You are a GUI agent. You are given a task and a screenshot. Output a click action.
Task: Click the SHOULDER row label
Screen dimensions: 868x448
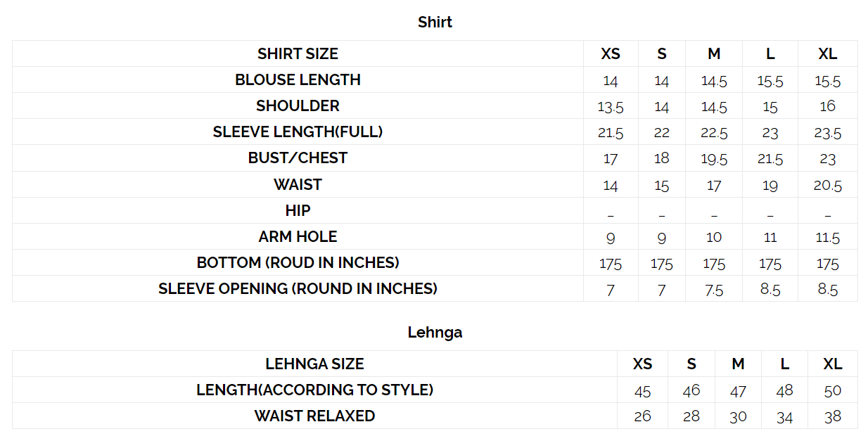pyautogui.click(x=298, y=105)
